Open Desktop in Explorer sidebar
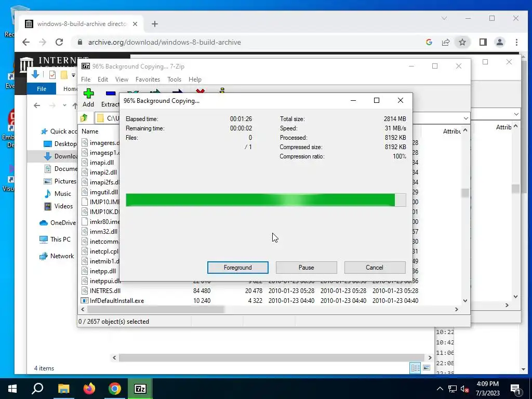 click(60, 144)
